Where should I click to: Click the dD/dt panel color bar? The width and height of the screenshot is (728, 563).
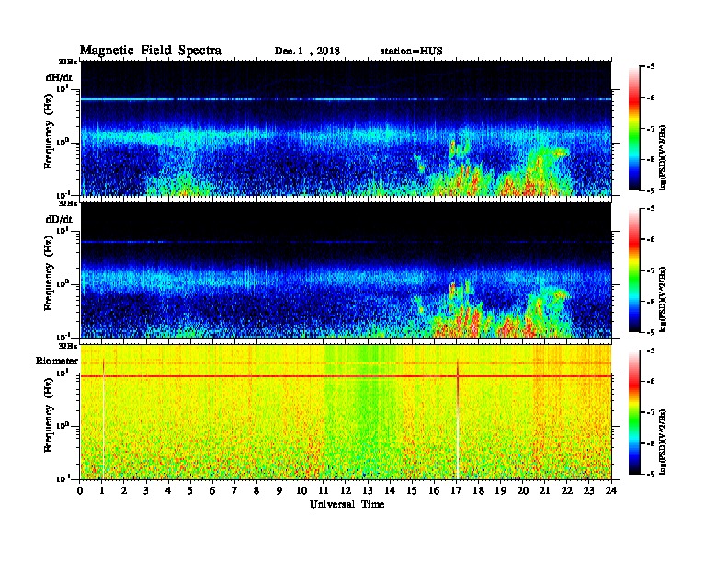pos(633,270)
